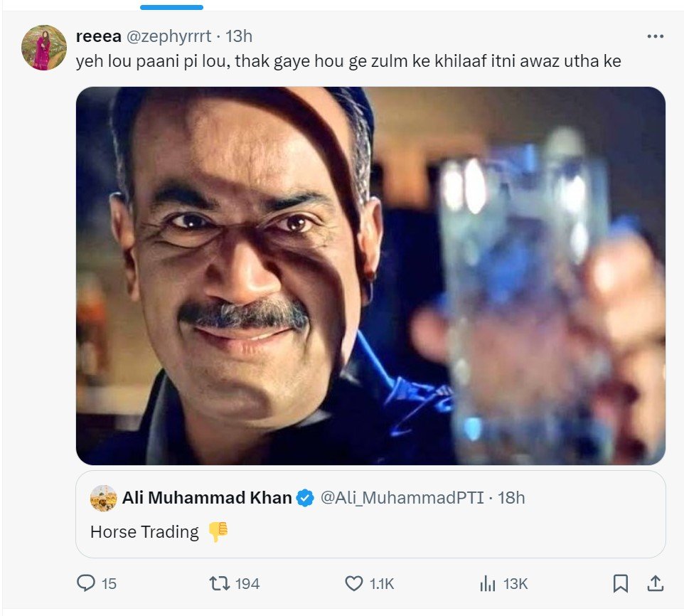Enlarge the meme image with glass
The height and width of the screenshot is (616, 684).
pyautogui.click(x=370, y=276)
